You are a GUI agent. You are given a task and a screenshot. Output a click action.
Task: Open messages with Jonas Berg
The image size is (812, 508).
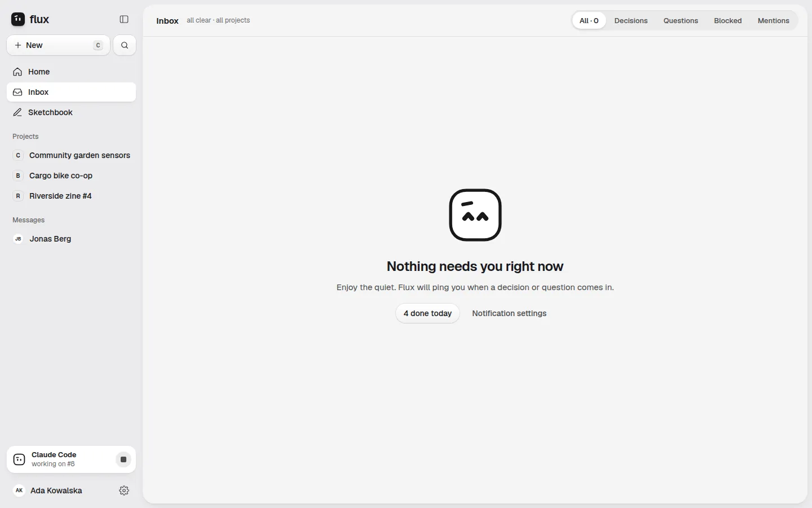coord(71,239)
